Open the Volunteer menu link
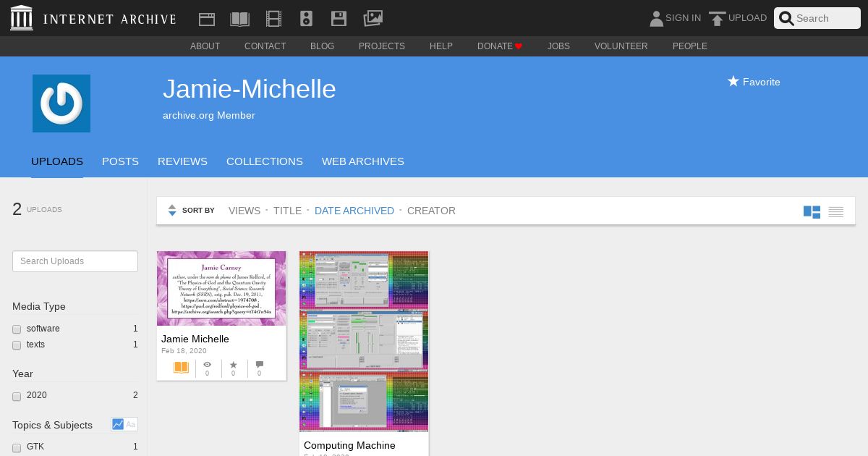The image size is (868, 456). pos(621,46)
